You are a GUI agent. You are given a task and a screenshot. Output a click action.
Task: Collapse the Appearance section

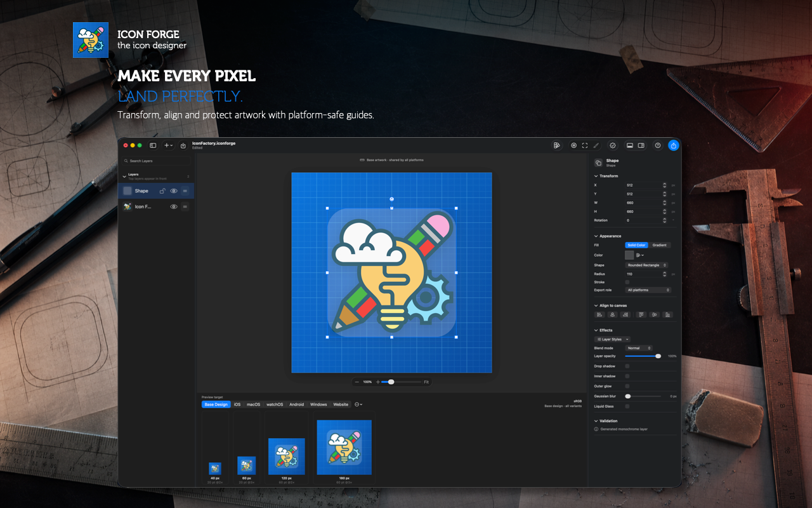[x=596, y=236]
